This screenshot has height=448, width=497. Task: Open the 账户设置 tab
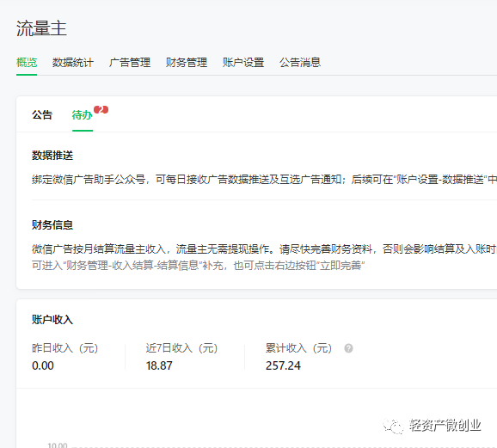click(x=243, y=63)
